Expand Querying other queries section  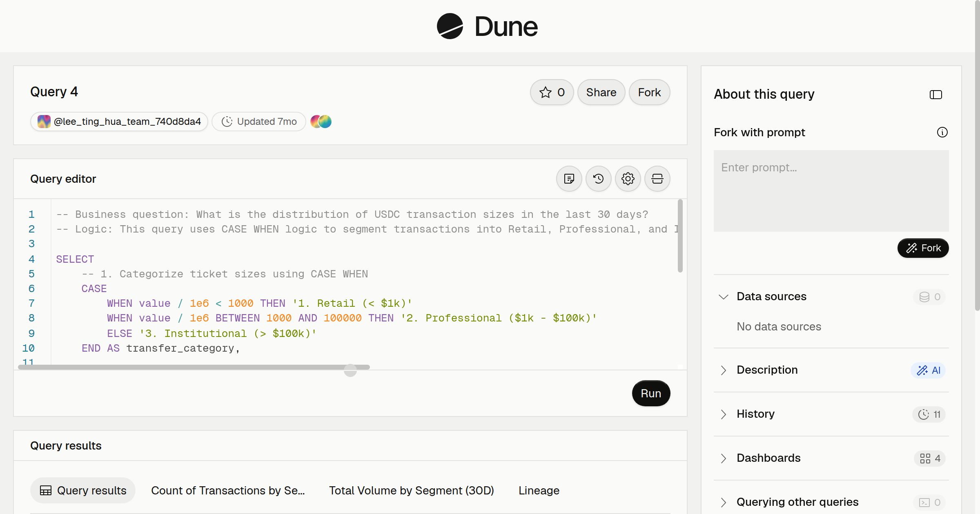(723, 502)
